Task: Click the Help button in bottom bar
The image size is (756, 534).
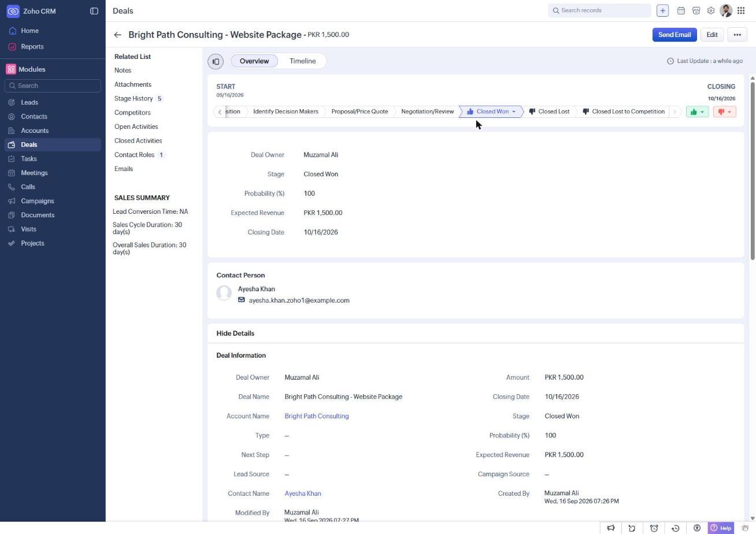Action: point(721,528)
